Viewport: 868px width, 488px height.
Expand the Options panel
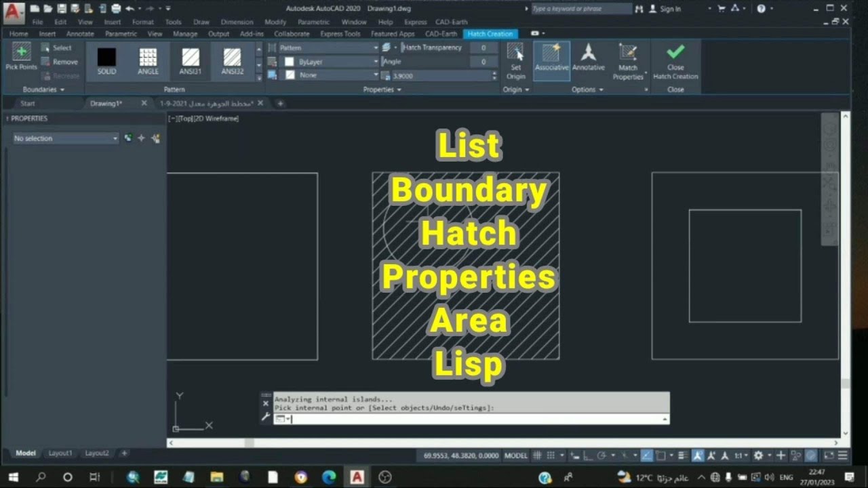587,89
